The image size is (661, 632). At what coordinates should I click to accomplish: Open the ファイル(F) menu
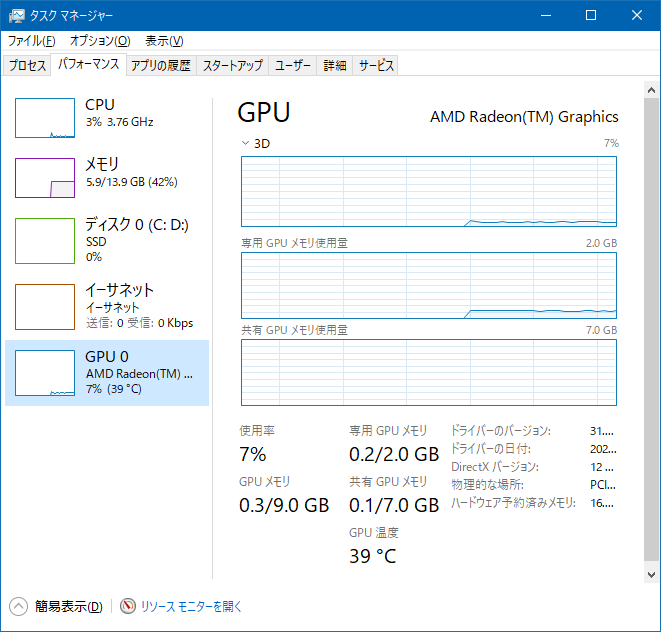pyautogui.click(x=32, y=41)
